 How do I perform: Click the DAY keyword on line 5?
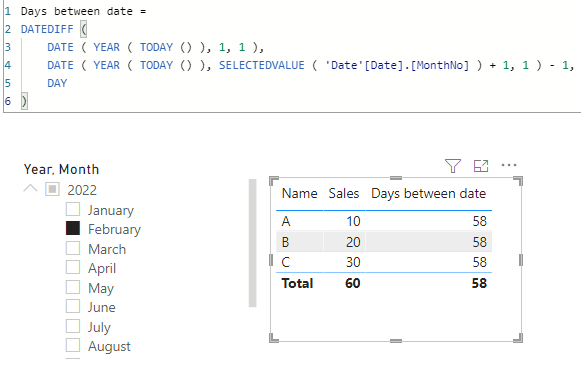click(57, 83)
